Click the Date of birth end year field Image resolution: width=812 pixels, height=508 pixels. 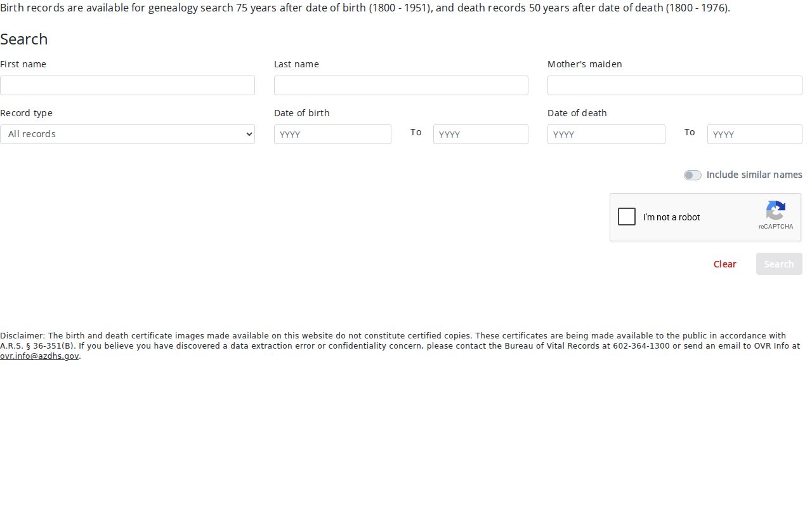click(481, 134)
